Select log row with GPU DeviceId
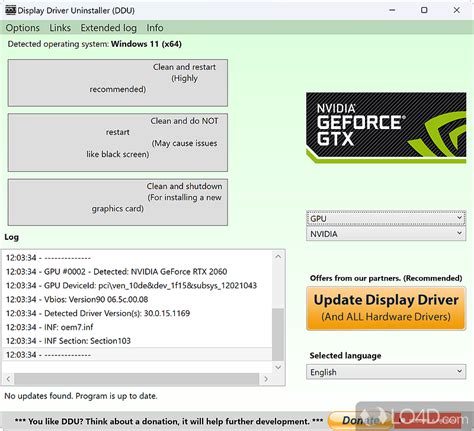 coord(137,286)
